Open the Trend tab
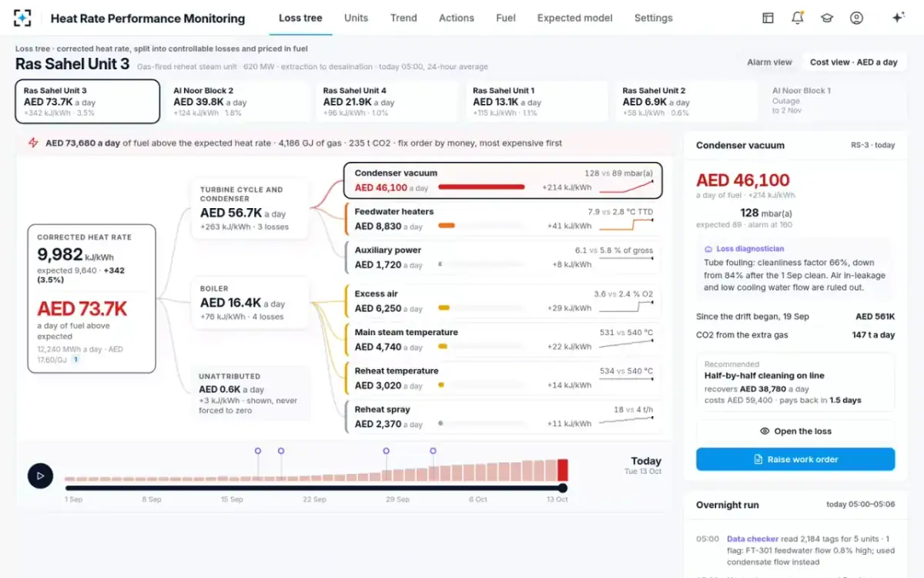Image resolution: width=924 pixels, height=578 pixels. 403,18
